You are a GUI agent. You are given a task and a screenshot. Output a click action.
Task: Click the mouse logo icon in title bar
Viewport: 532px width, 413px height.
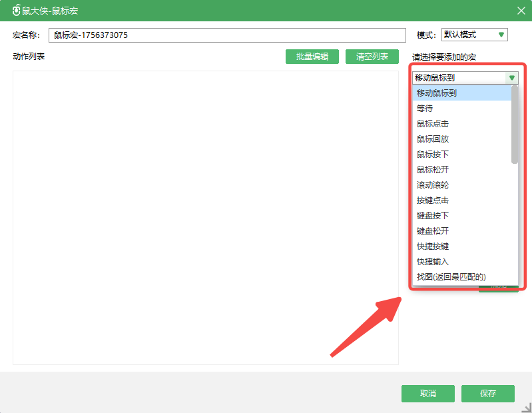click(17, 11)
